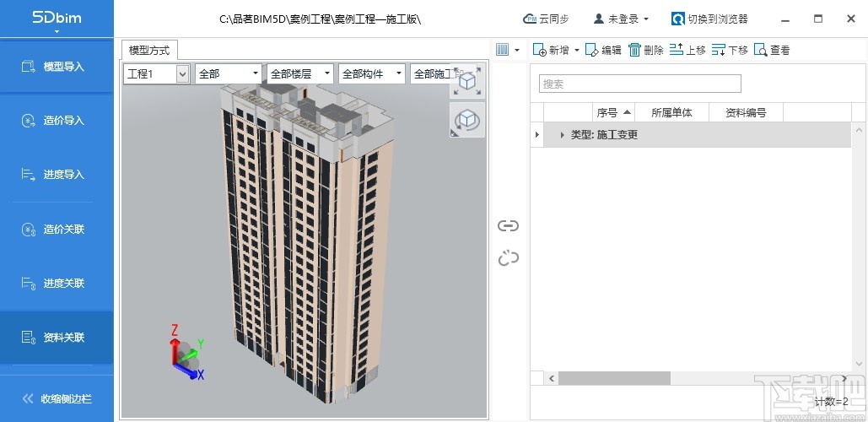Click the horizontal scrollbar thumb in table
This screenshot has width=868, height=422.
pos(614,378)
